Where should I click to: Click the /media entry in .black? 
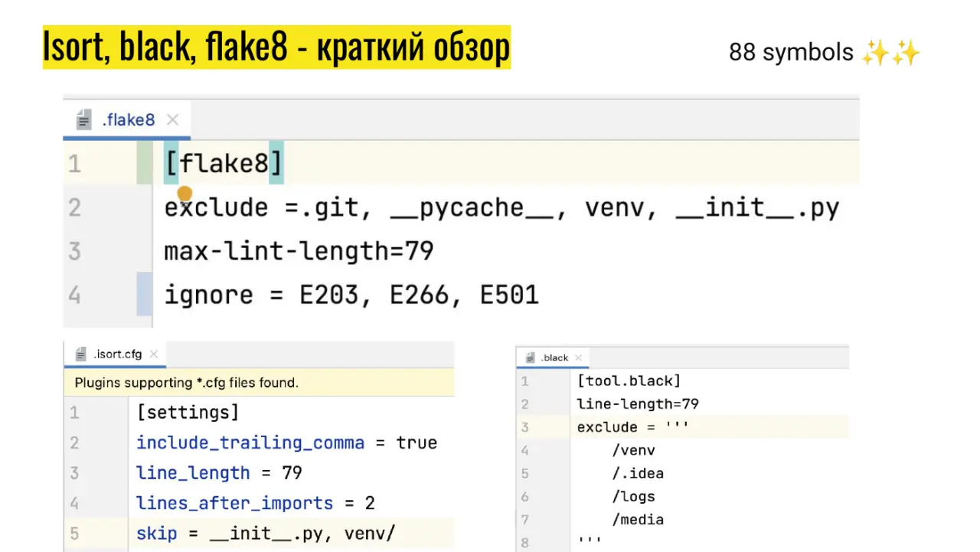pos(637,519)
